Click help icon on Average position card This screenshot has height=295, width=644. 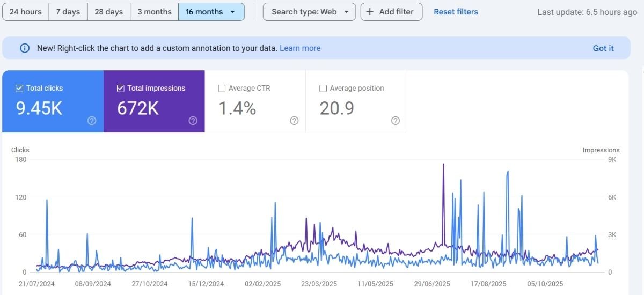pyautogui.click(x=396, y=121)
